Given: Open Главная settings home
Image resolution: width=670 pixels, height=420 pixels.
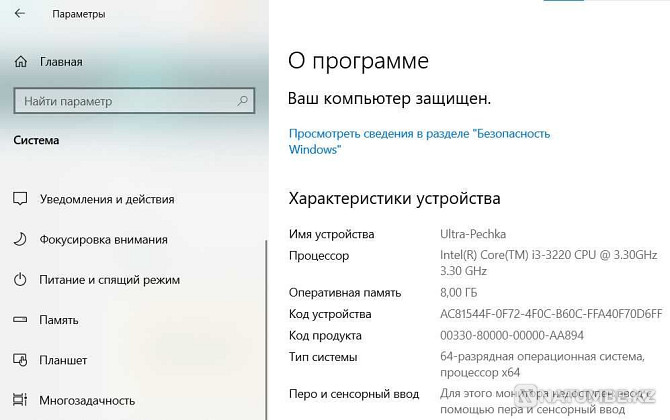Looking at the screenshot, I should coord(61,62).
